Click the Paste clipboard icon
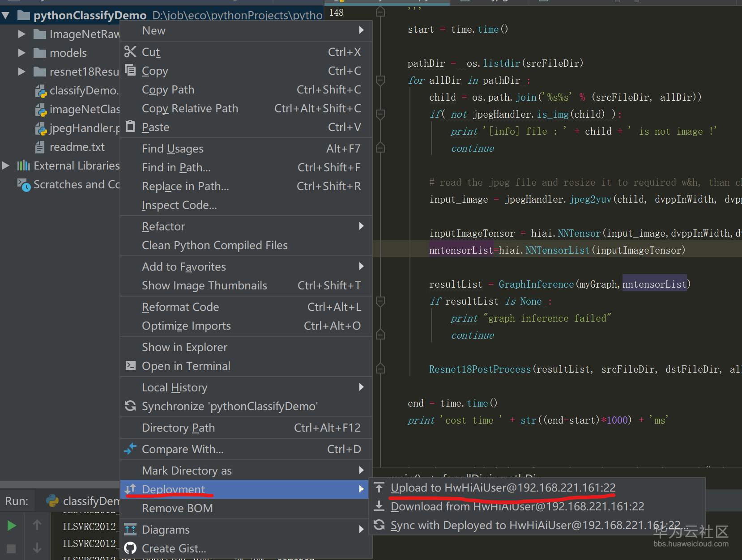This screenshot has height=560, width=742. click(130, 127)
